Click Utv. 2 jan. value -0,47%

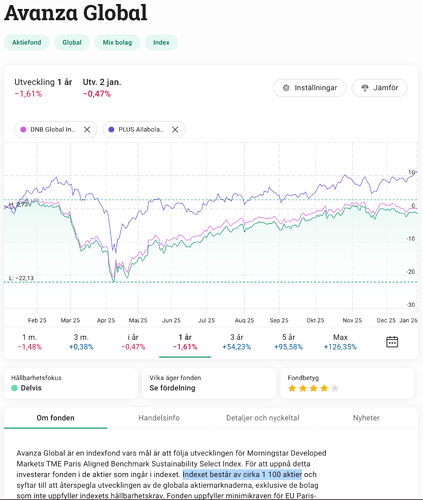tap(97, 94)
